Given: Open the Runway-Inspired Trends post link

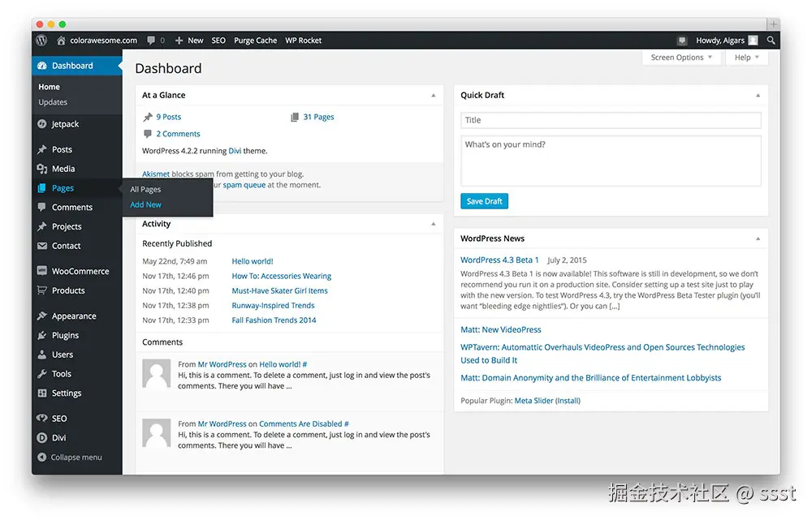Looking at the screenshot, I should pos(273,306).
